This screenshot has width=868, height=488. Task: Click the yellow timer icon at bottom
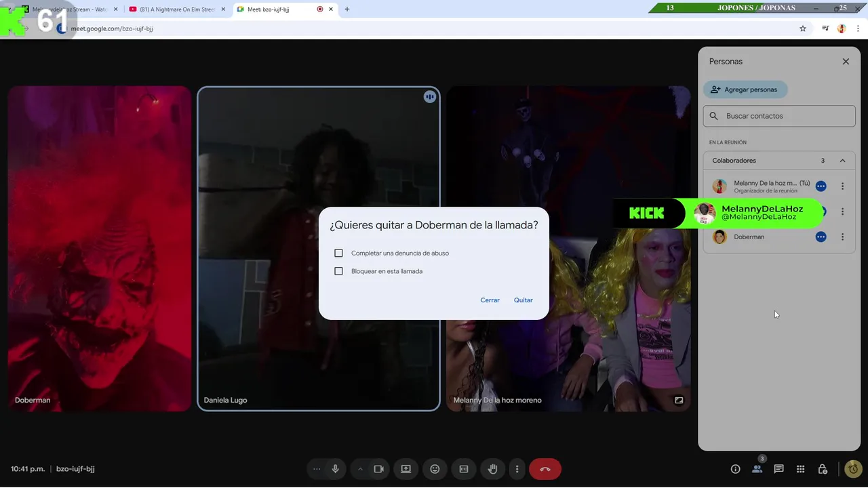point(853,469)
